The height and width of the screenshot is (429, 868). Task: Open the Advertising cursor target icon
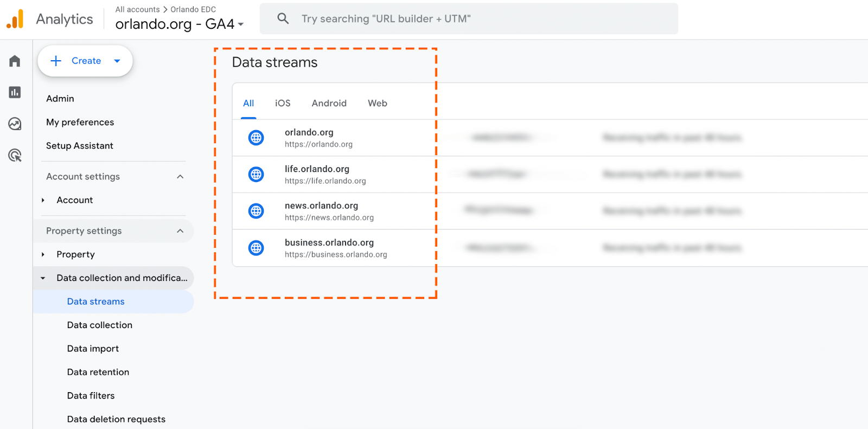(15, 156)
